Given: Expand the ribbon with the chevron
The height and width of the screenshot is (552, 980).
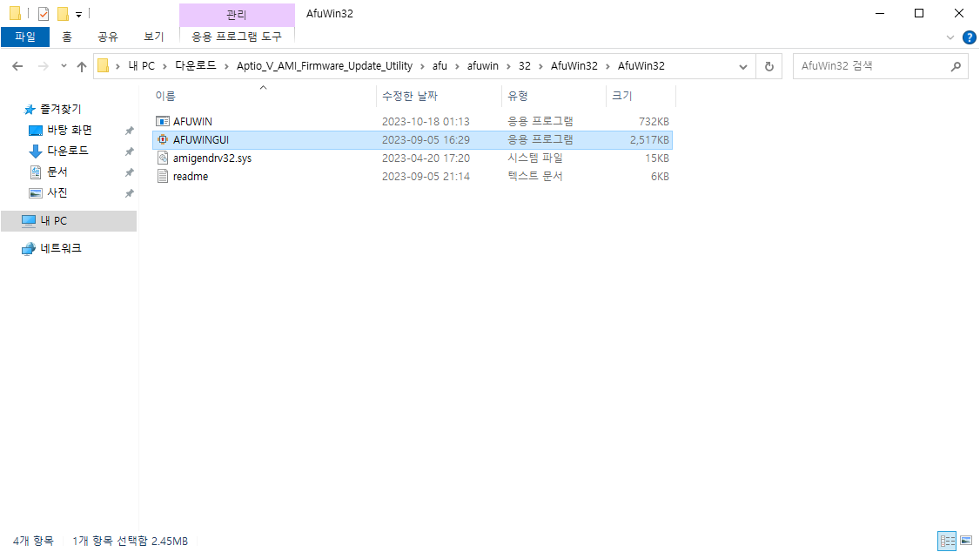Looking at the screenshot, I should click(x=950, y=37).
